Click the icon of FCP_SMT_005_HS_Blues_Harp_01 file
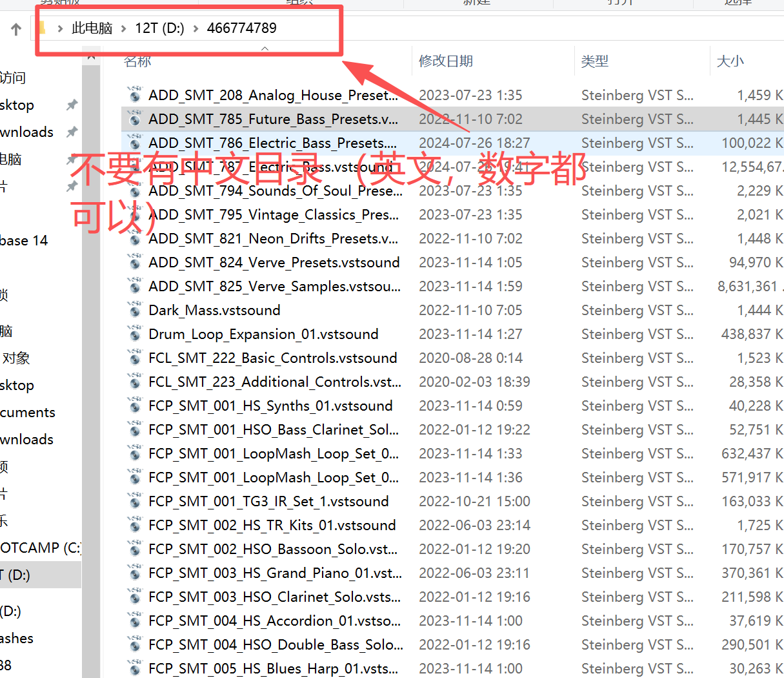 click(x=135, y=668)
